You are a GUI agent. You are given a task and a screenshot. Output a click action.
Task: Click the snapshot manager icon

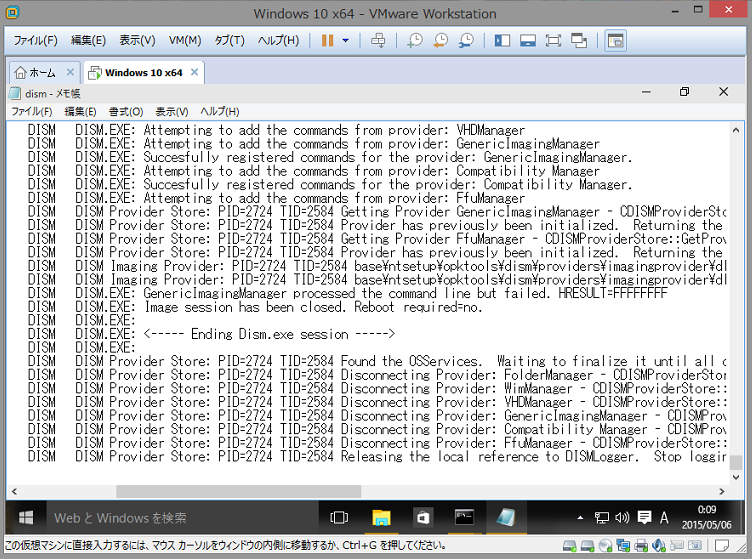466,41
